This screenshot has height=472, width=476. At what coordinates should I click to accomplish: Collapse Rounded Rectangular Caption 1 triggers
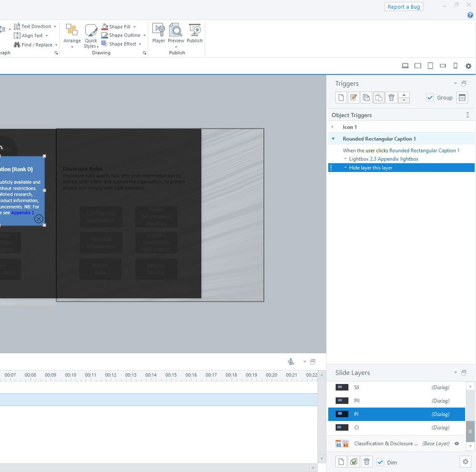(333, 139)
